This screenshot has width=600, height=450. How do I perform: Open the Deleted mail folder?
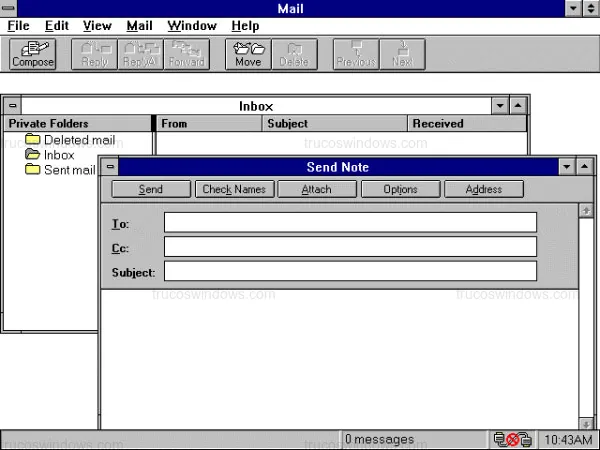pyautogui.click(x=70, y=140)
